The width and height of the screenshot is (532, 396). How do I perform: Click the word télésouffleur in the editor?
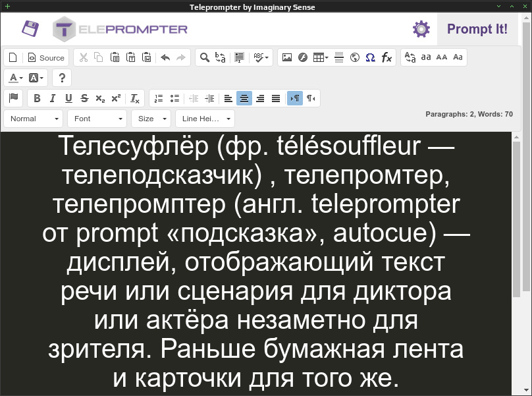(348, 146)
